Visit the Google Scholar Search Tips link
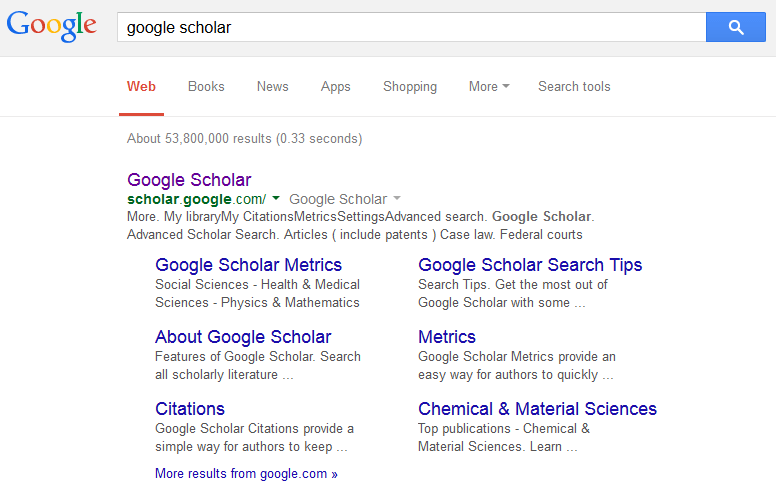The image size is (776, 494). tap(530, 265)
